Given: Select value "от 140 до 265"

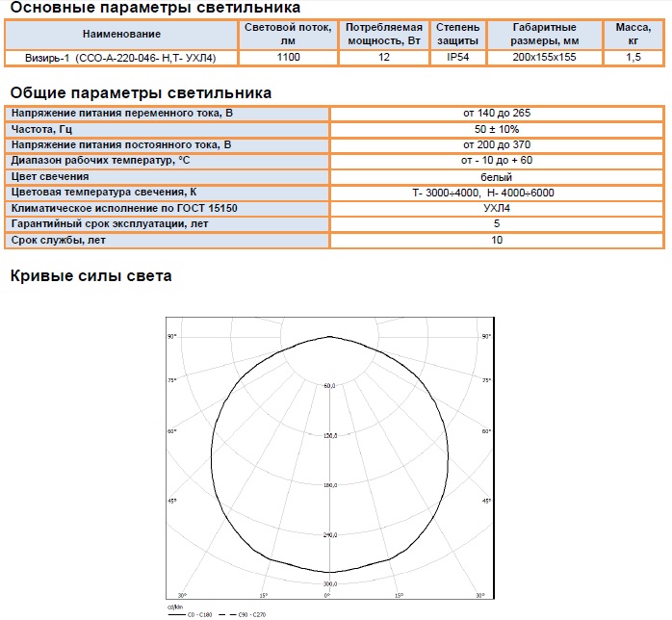Looking at the screenshot, I should (497, 113).
